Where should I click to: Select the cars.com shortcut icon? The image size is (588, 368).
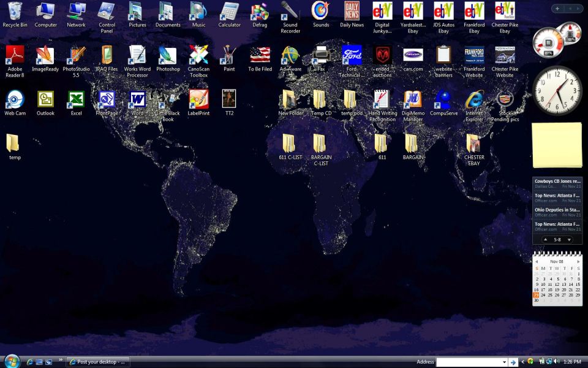(x=413, y=55)
